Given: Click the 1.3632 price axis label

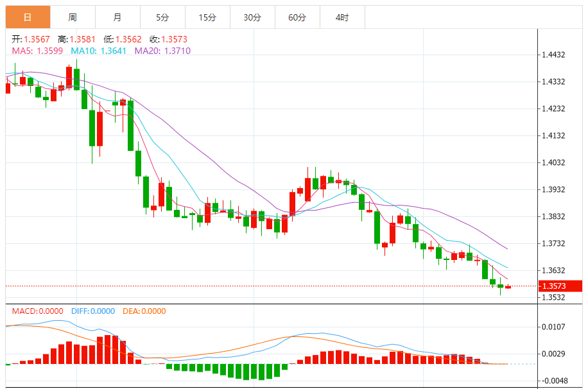Looking at the screenshot, I should click(553, 270).
